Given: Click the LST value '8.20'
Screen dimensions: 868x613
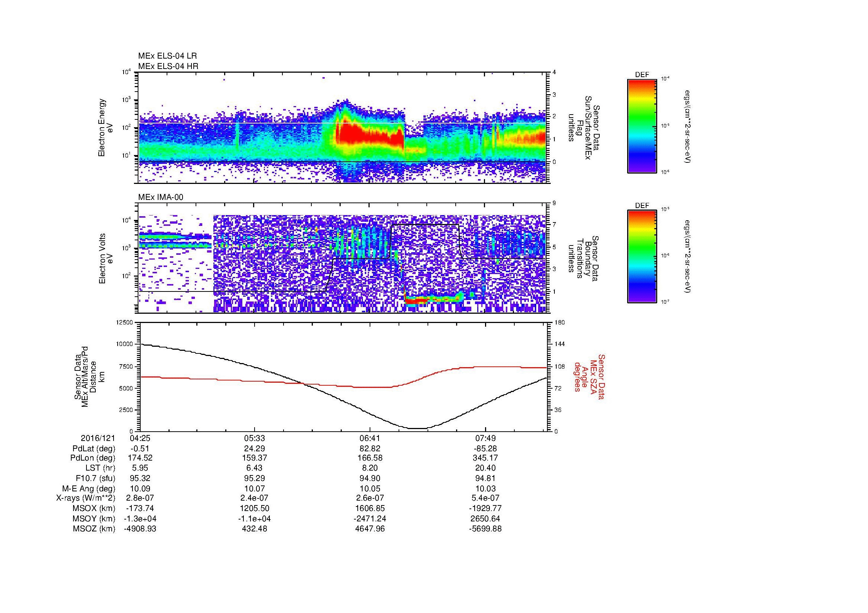Looking at the screenshot, I should click(x=370, y=468).
